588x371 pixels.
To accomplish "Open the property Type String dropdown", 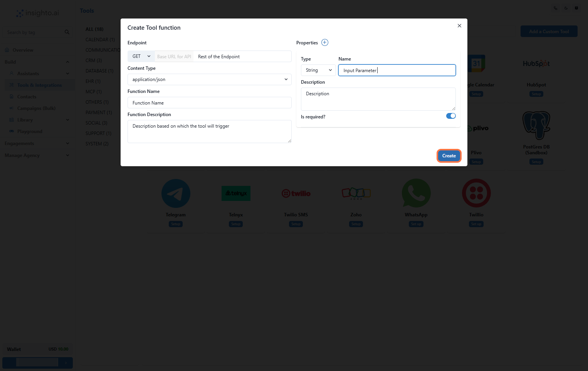I will (318, 70).
